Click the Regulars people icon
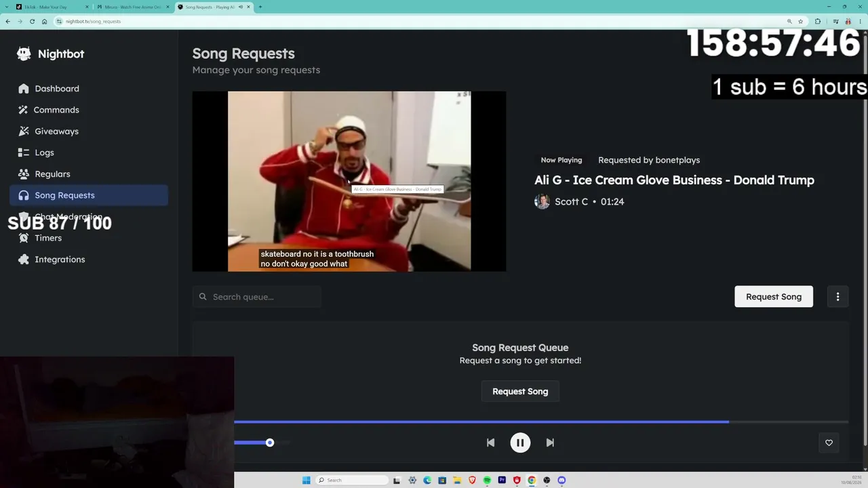The image size is (868, 488). 24,174
